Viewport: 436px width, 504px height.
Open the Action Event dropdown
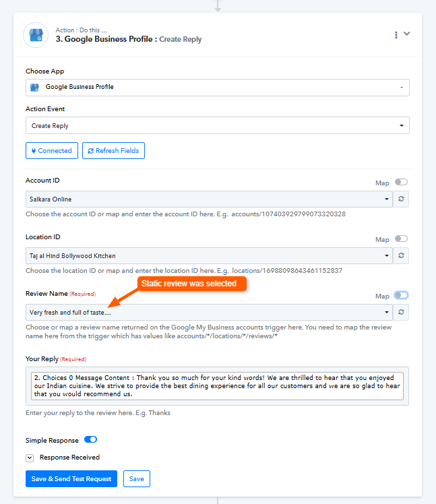click(x=217, y=125)
